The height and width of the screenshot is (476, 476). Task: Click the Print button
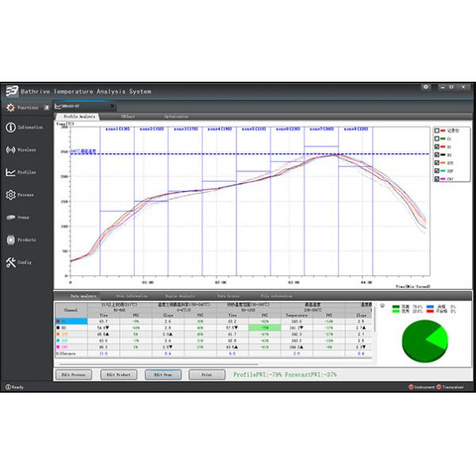206,374
